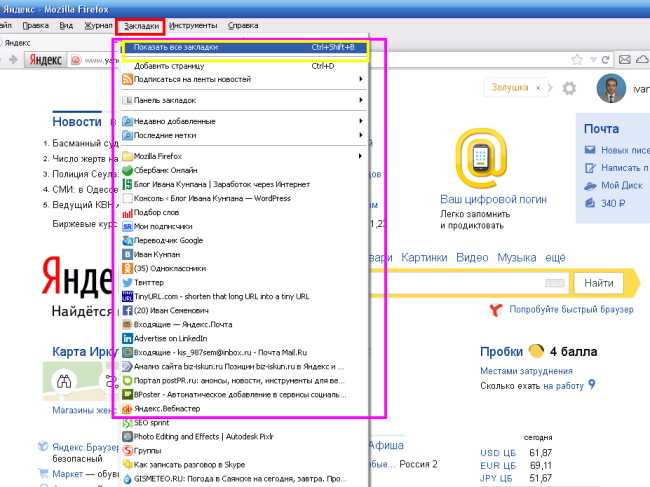Expand Подписаться на ленты новостей submenu arrow
The image size is (650, 487).
click(x=361, y=79)
